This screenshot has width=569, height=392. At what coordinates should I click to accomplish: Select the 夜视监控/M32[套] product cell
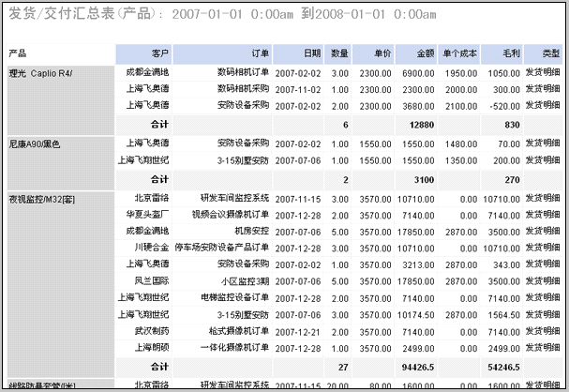41,198
